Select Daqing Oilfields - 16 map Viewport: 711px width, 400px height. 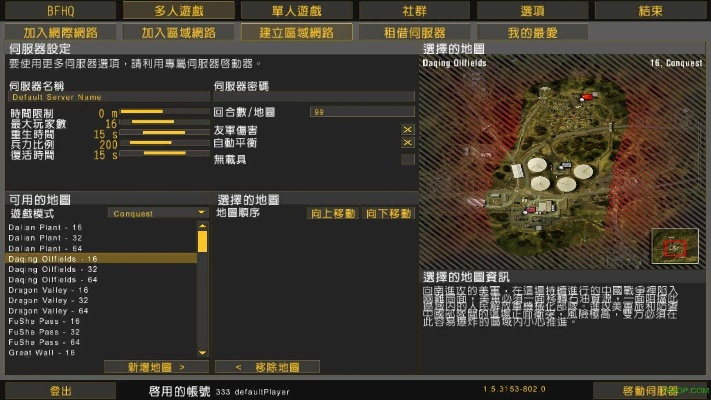click(102, 259)
